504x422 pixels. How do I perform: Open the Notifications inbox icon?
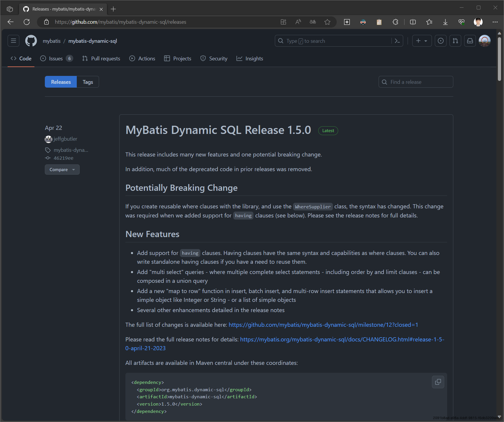[470, 41]
